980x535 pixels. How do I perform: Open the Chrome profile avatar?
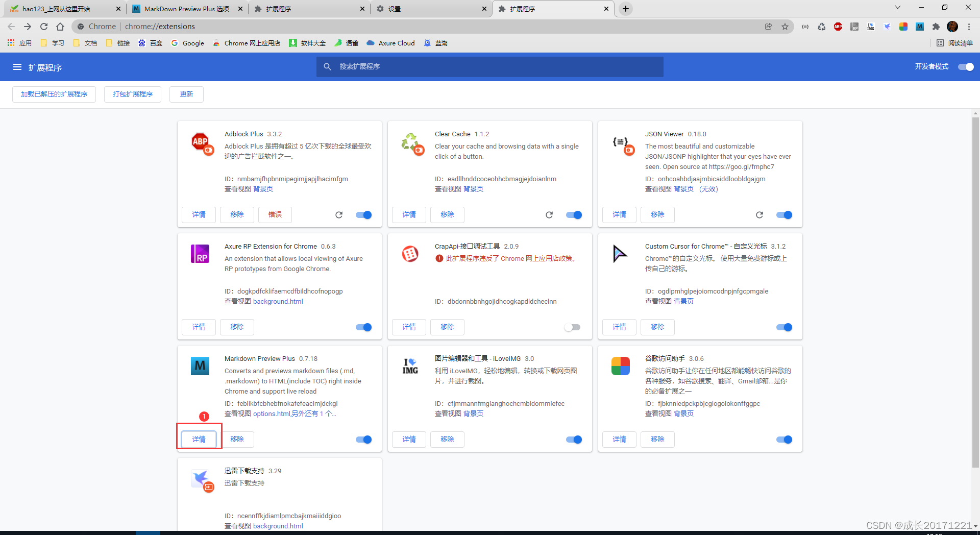click(x=952, y=27)
